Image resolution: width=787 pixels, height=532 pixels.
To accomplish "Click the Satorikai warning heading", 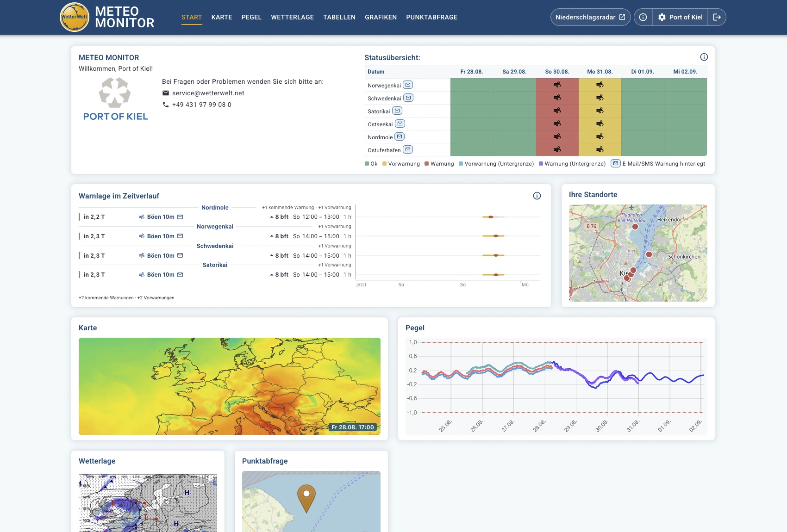I will tap(215, 265).
